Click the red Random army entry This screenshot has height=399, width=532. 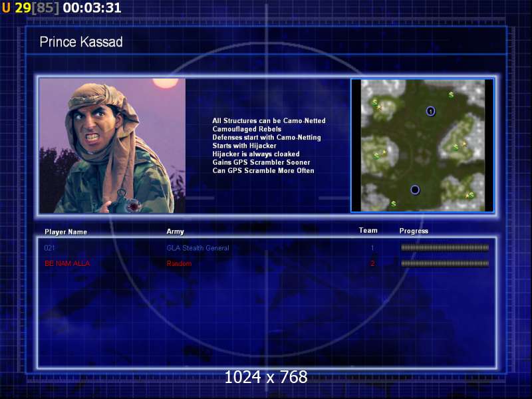179,263
